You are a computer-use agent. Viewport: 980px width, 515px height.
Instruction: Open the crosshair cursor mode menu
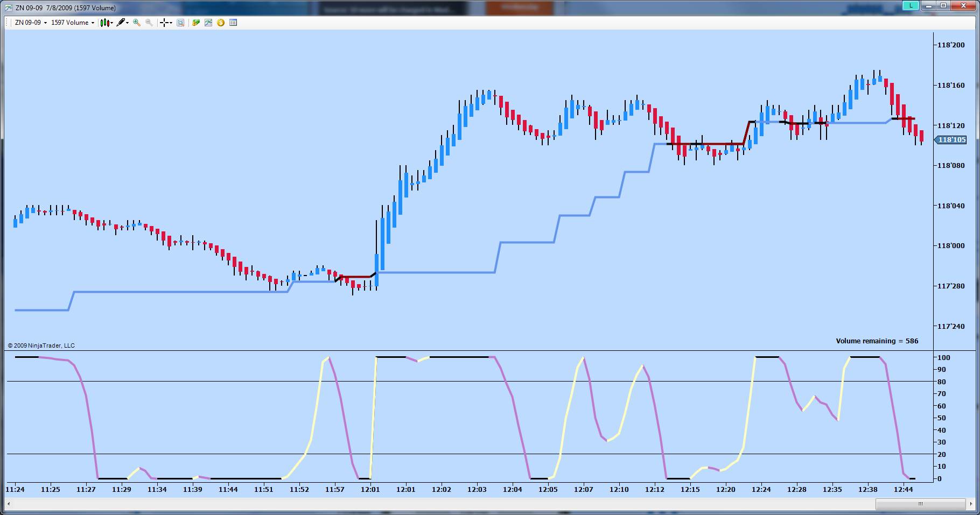point(166,23)
